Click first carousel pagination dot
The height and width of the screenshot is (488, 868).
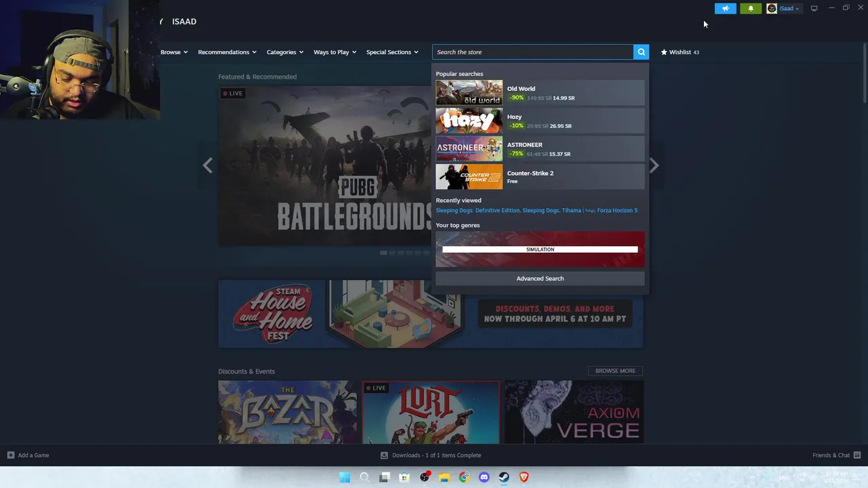[x=383, y=253]
